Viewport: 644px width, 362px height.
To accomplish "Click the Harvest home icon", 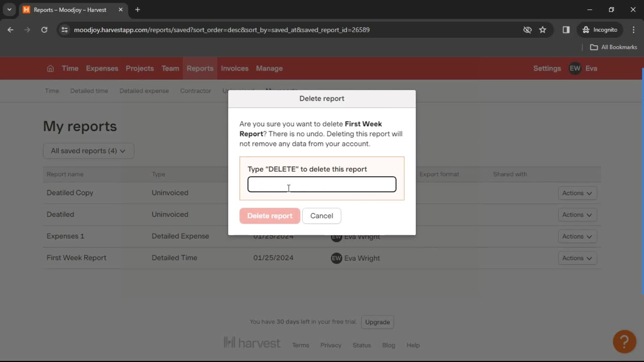I will [50, 68].
